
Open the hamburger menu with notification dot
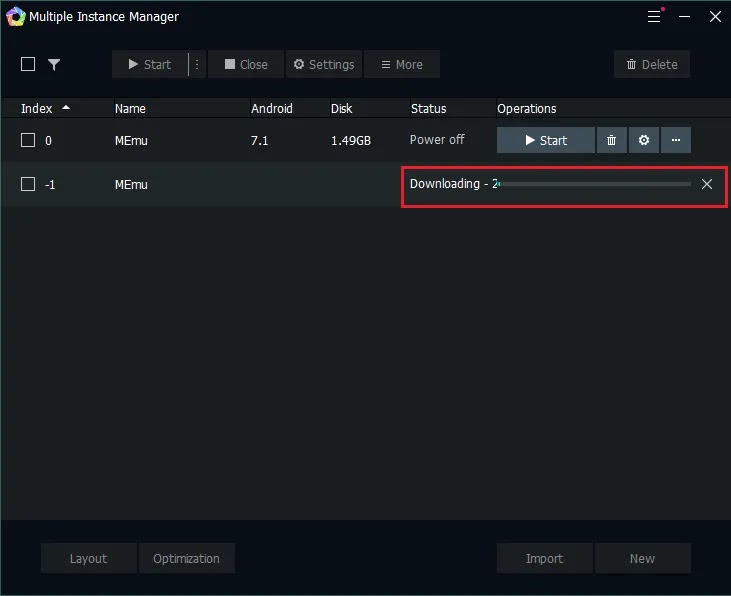pos(655,16)
